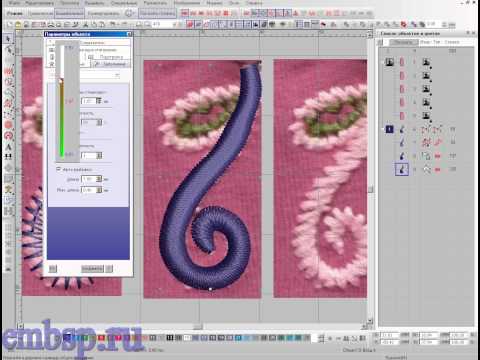Click the spinner of the top mm value field

point(99,101)
